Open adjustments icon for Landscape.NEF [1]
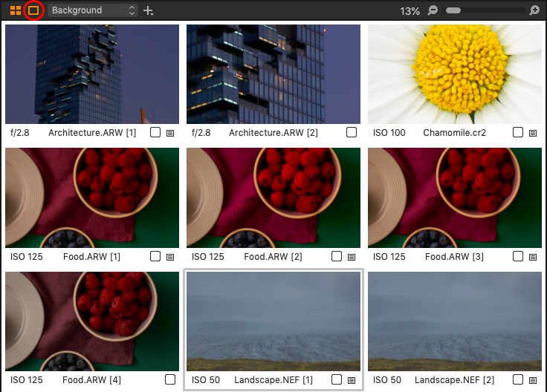Viewport: 547px width, 392px height. pos(352,380)
